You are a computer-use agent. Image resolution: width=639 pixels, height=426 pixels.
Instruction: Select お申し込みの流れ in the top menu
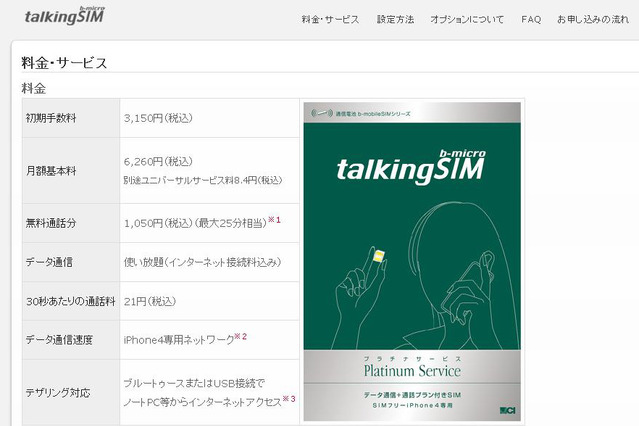593,19
